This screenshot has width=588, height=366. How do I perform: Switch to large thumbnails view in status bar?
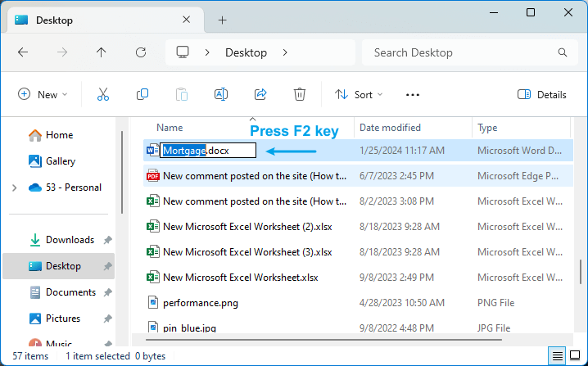point(577,356)
